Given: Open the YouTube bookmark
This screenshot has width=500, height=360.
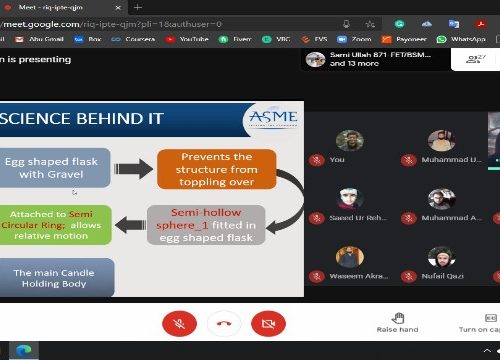Looking at the screenshot, I should [187, 39].
